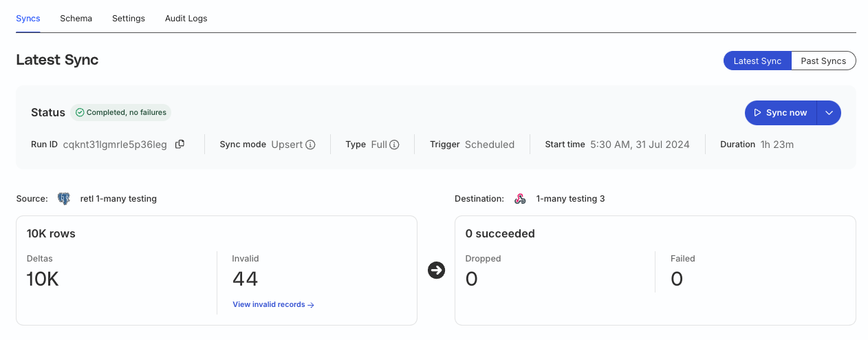Open the Schema tab
The width and height of the screenshot is (868, 340).
(x=76, y=19)
